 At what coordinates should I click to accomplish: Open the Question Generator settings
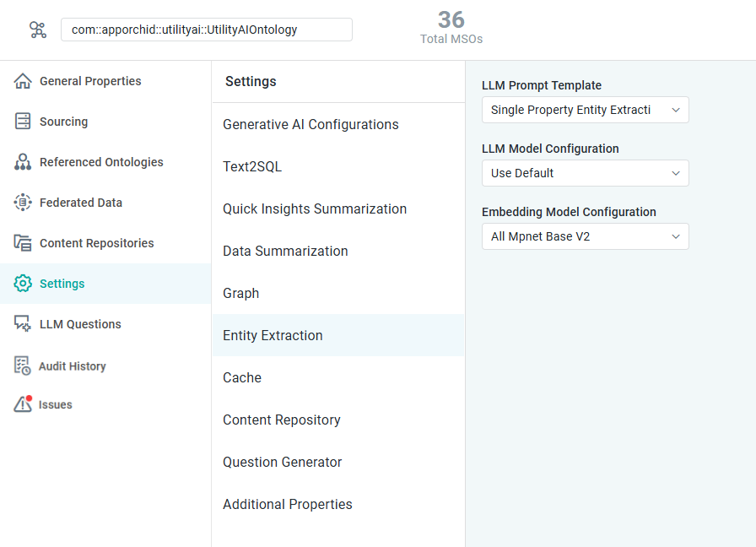(283, 462)
